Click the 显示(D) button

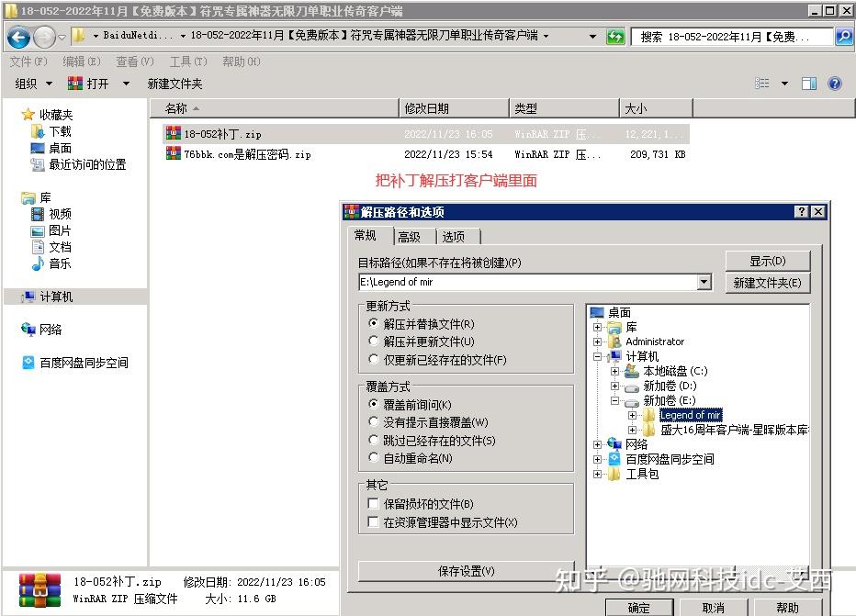pos(768,261)
